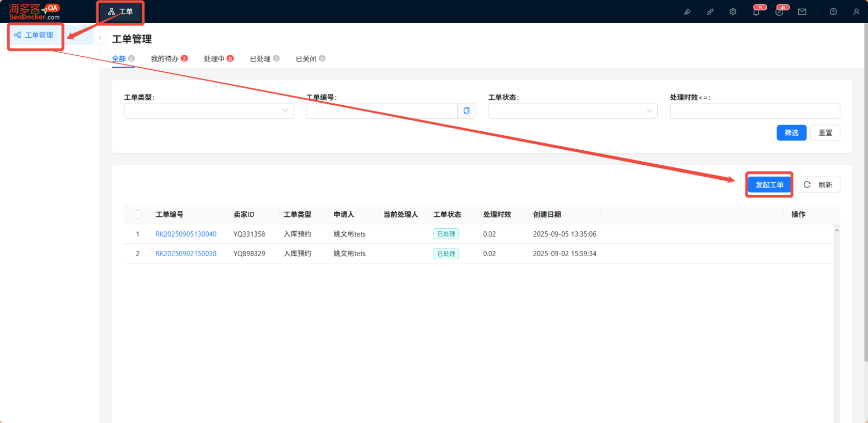Screen dimensions: 868x423
Task: Open the mail envelope icon
Action: tap(802, 12)
